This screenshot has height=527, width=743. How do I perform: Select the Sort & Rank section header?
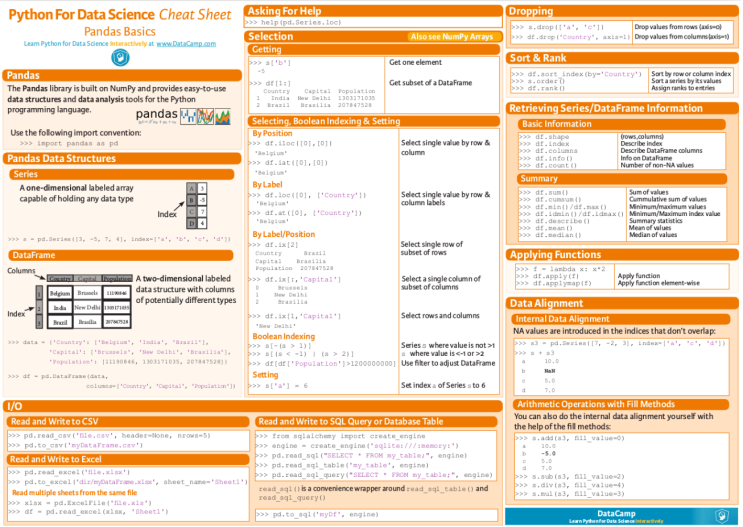622,58
